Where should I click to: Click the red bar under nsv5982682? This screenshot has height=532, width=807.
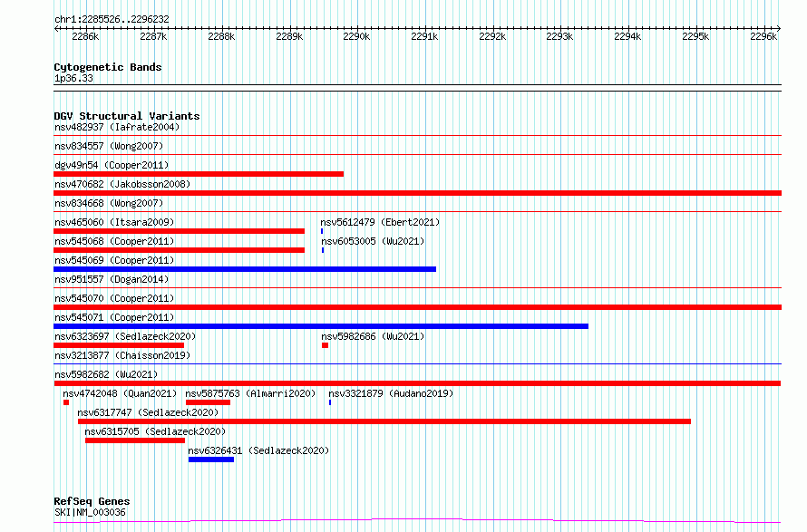pyautogui.click(x=417, y=383)
